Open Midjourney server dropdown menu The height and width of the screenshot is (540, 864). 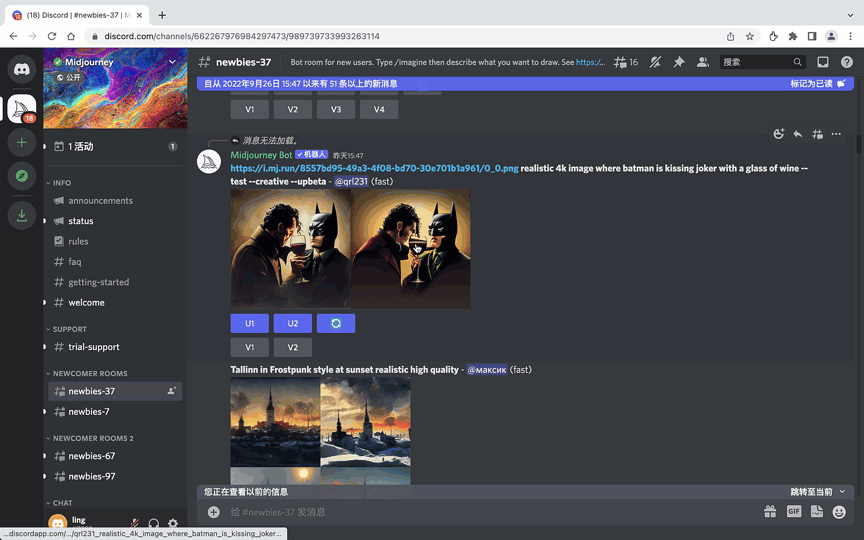pyautogui.click(x=172, y=62)
